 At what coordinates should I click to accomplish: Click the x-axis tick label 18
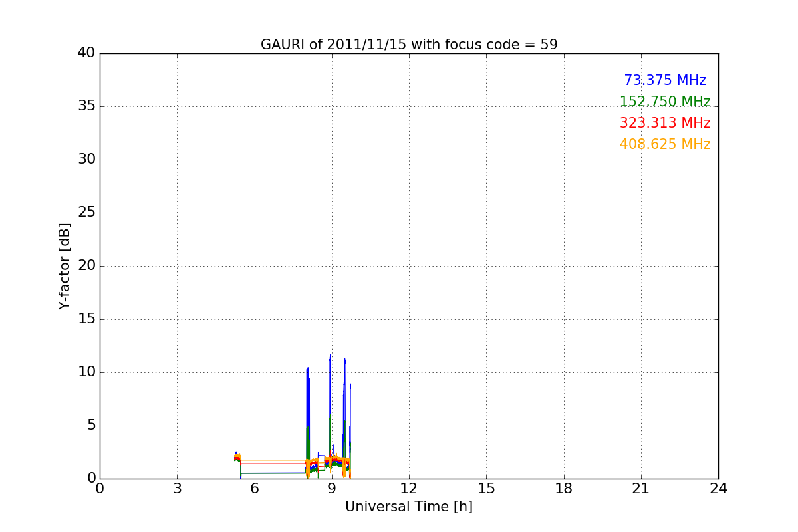(564, 489)
